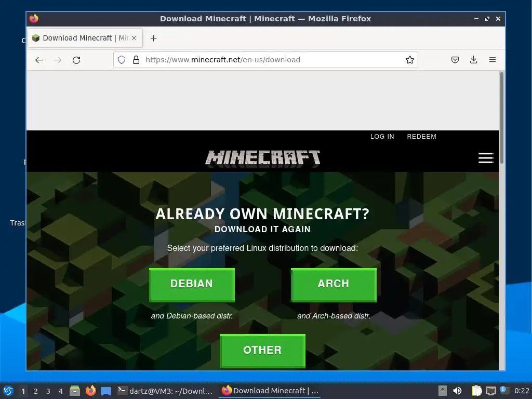Reload the Minecraft download page
The height and width of the screenshot is (399, 532).
click(76, 60)
